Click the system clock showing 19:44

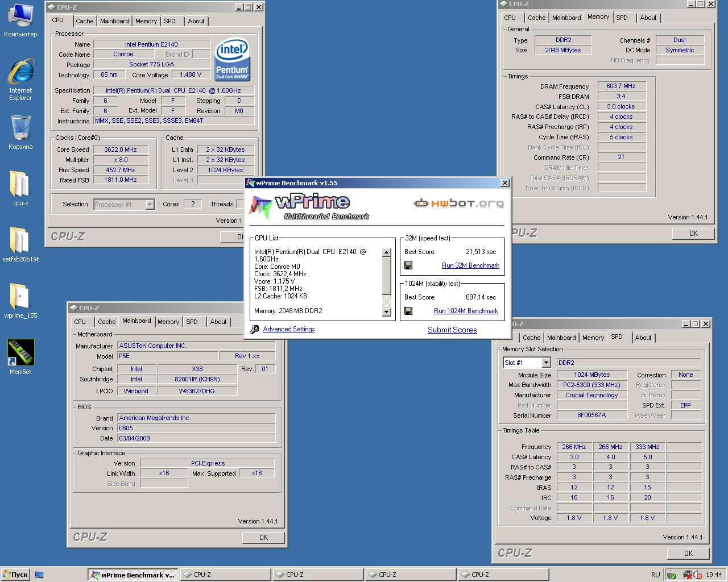[x=714, y=575]
